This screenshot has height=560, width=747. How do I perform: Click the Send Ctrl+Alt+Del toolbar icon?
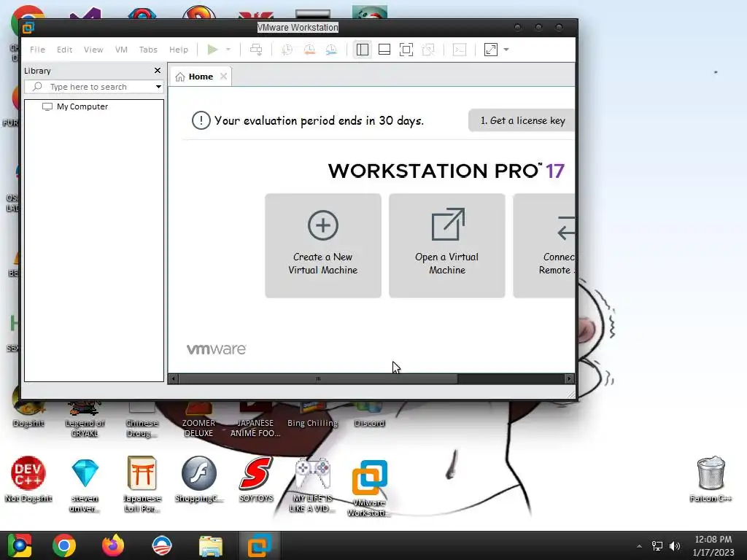(256, 50)
